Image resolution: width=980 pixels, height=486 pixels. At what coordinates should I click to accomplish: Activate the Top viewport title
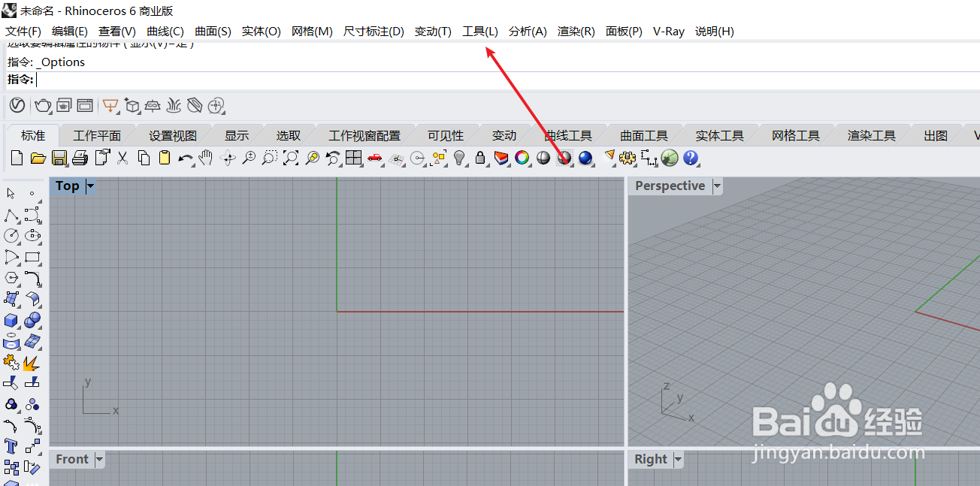[x=67, y=186]
